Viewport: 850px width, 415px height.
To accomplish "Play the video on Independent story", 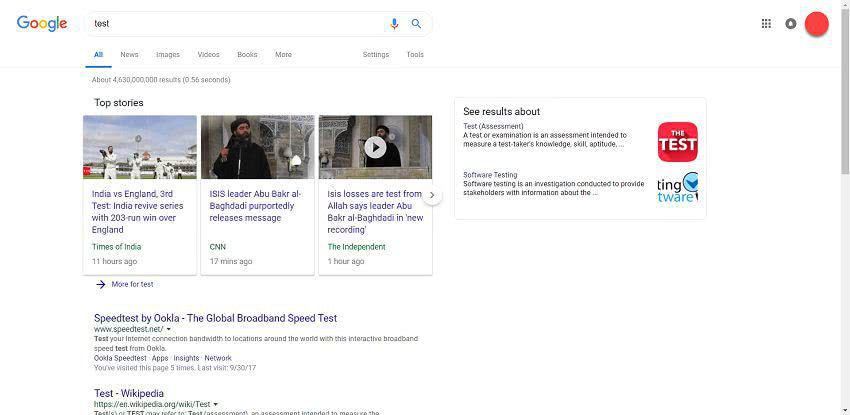I will (375, 147).
